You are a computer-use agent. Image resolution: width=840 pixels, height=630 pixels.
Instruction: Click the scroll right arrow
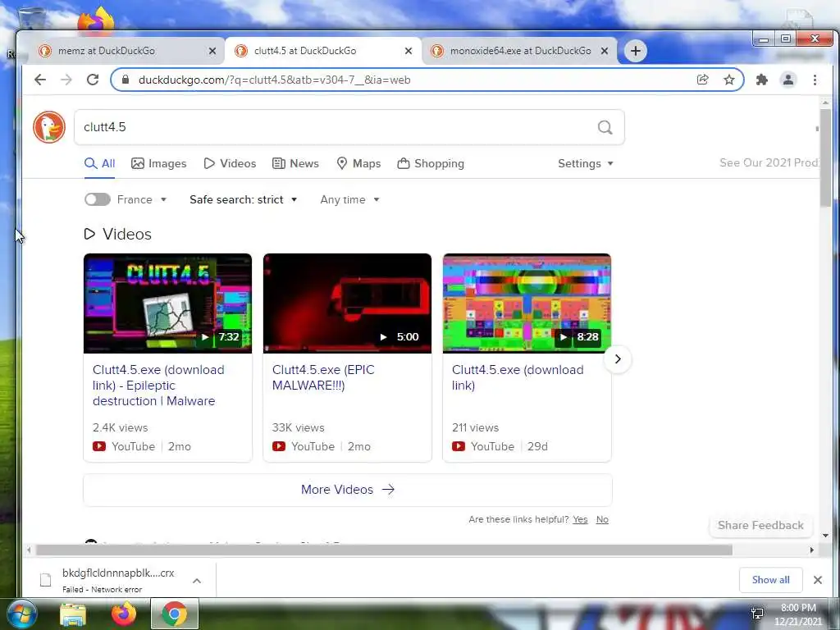pos(811,550)
